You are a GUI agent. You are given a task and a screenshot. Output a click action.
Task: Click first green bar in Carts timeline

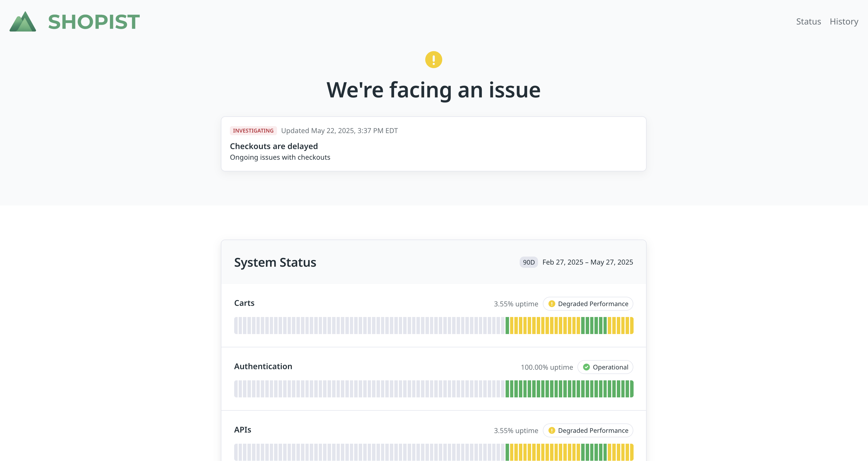click(x=507, y=326)
